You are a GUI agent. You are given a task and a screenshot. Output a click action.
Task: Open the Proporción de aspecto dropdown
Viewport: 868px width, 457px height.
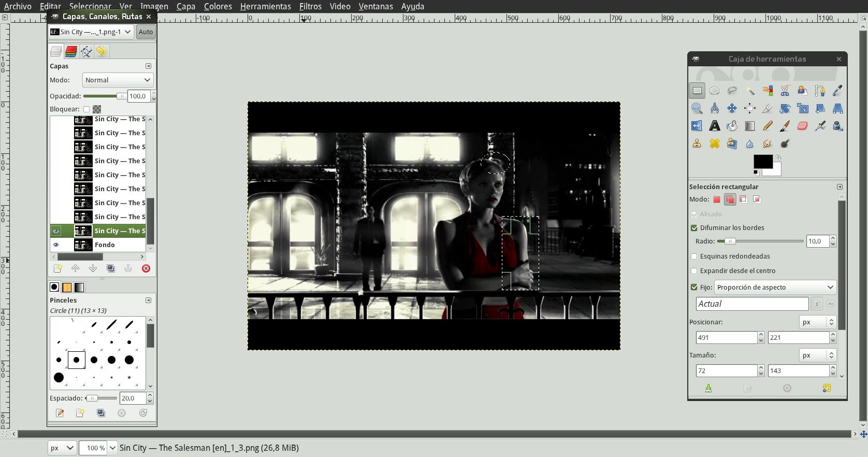pyautogui.click(x=775, y=287)
